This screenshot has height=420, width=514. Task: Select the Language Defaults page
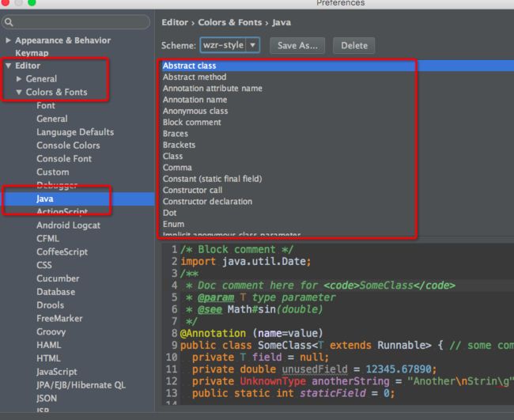coord(75,132)
